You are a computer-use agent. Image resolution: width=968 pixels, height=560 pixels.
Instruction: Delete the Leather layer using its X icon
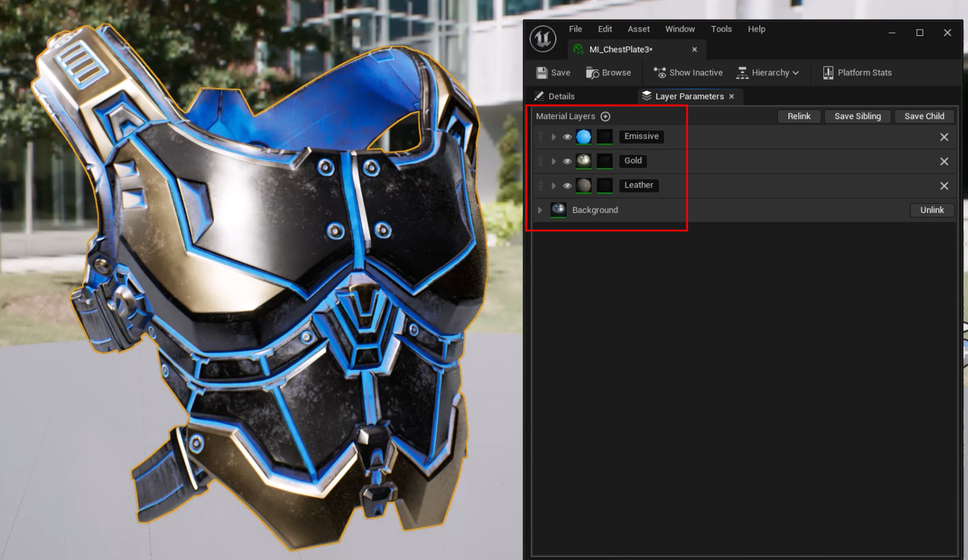pyautogui.click(x=944, y=186)
